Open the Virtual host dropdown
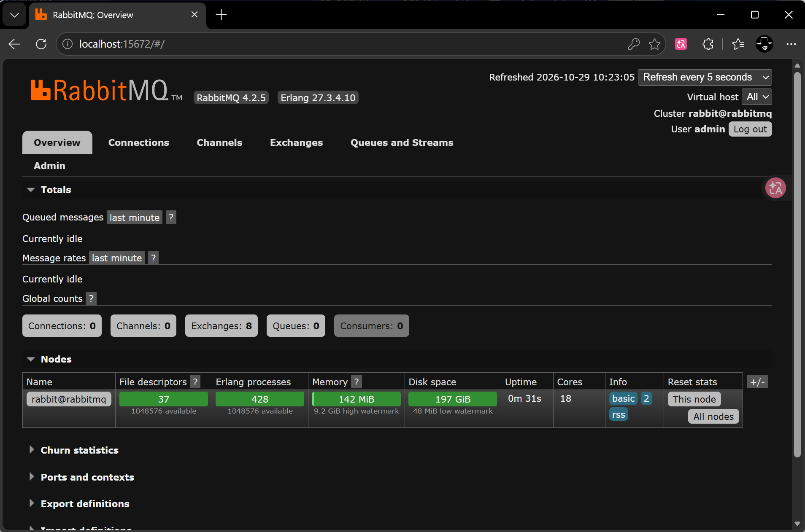The width and height of the screenshot is (805, 532). coord(757,97)
